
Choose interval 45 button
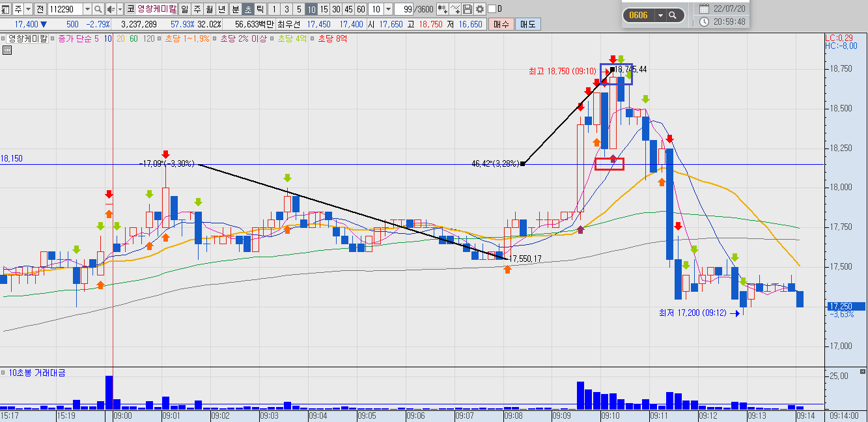pyautogui.click(x=348, y=9)
